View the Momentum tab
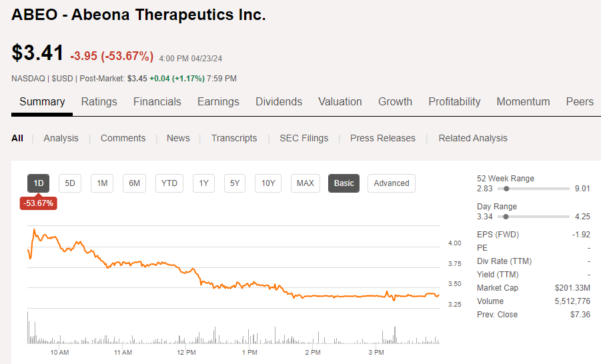This screenshot has width=601, height=364. pyautogui.click(x=523, y=101)
